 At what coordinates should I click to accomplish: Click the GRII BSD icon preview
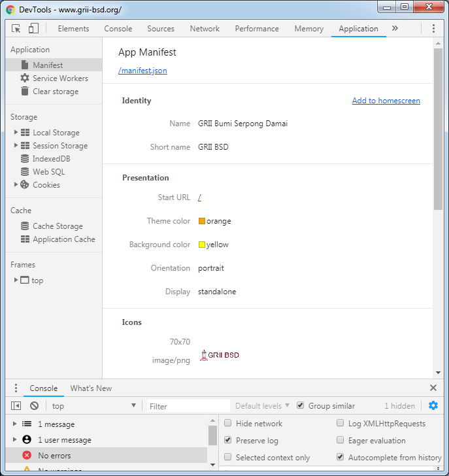[x=220, y=355]
